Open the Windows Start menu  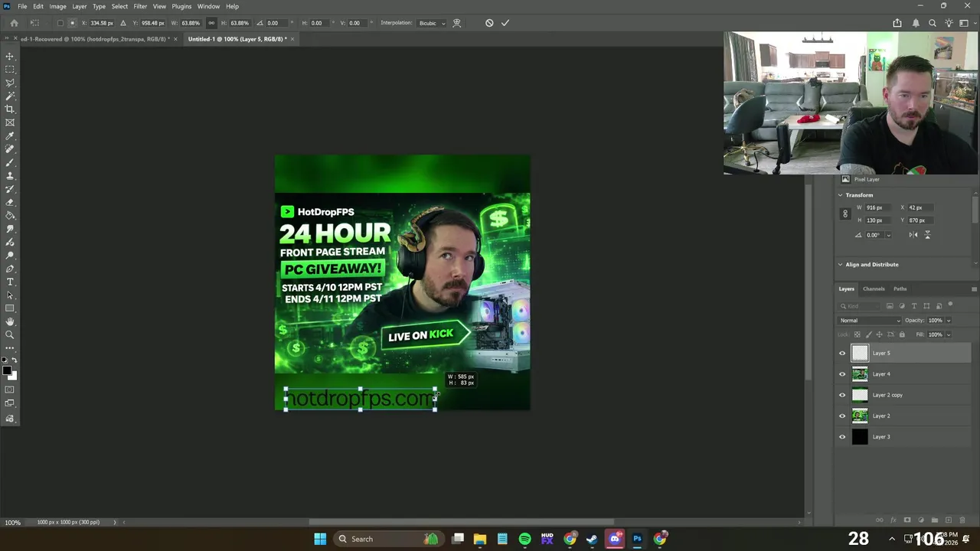(320, 539)
